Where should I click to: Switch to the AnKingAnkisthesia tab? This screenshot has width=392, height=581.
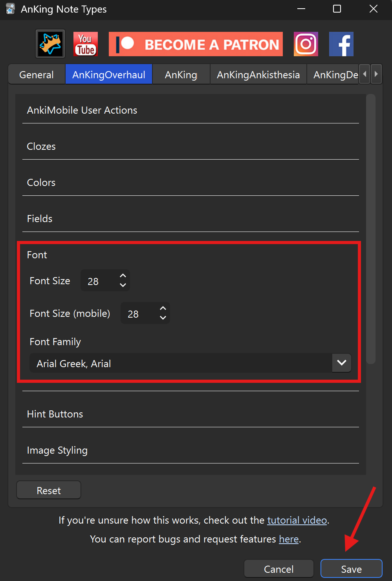tap(258, 75)
